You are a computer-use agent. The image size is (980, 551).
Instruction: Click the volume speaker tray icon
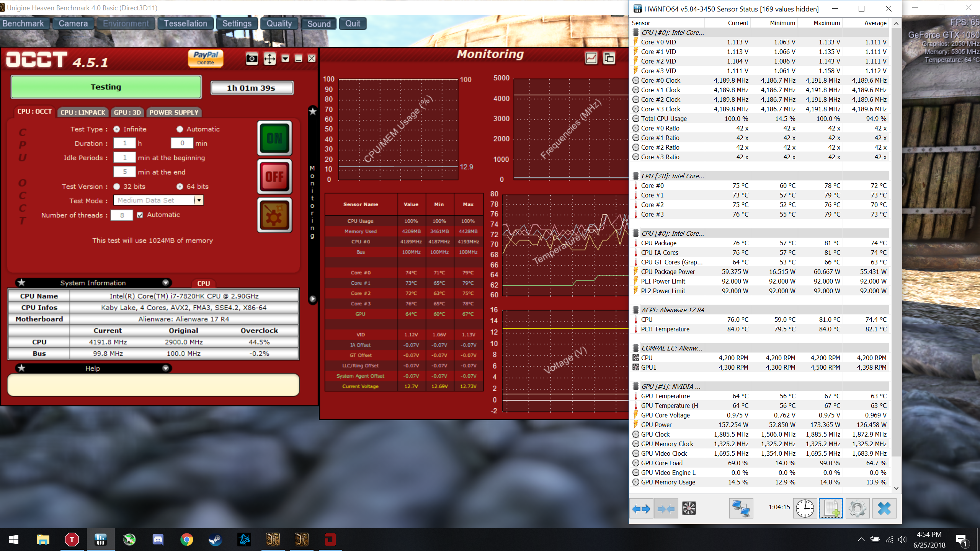(902, 540)
